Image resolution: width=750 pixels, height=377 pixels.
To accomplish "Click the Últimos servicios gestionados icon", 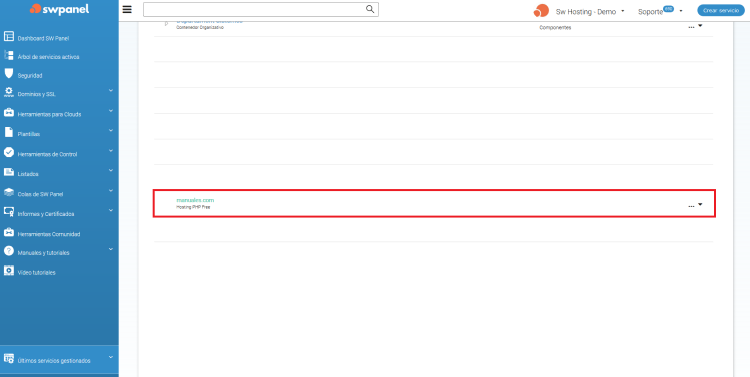I will pyautogui.click(x=9, y=358).
